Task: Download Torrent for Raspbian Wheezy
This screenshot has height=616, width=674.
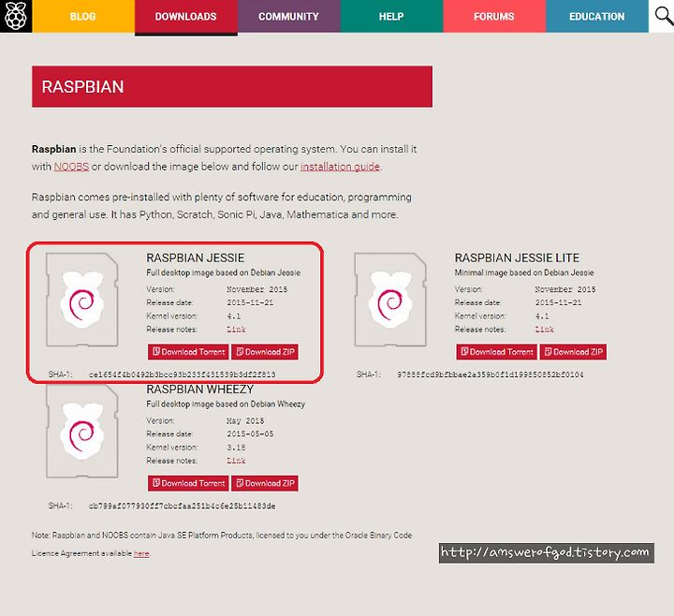Action: coord(188,483)
